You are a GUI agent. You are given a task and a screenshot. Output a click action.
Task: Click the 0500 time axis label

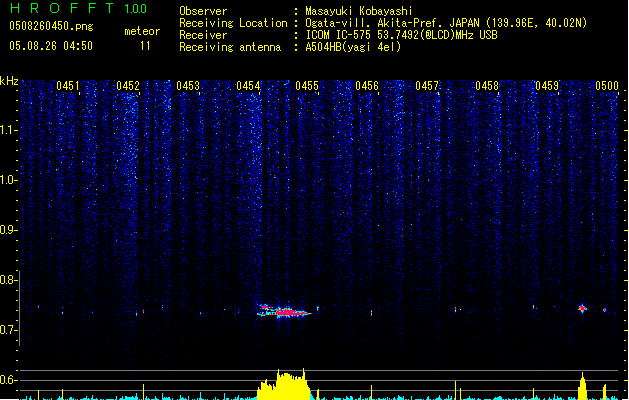(607, 86)
